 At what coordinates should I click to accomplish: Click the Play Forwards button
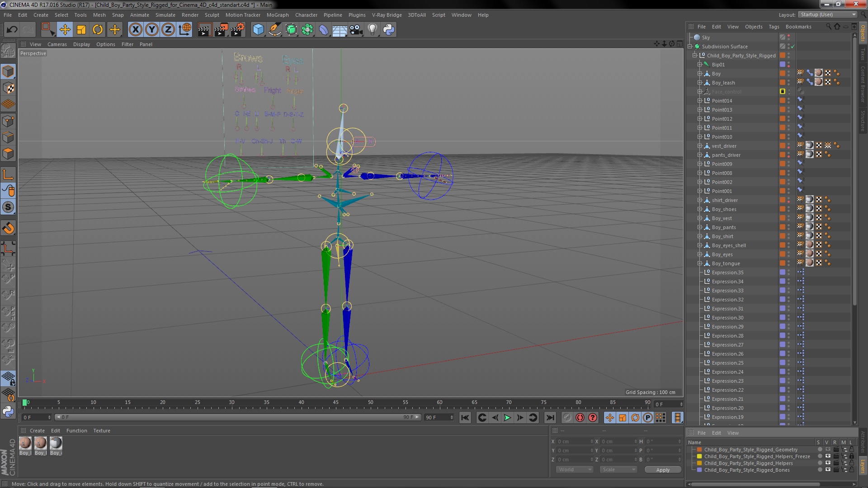(x=507, y=417)
